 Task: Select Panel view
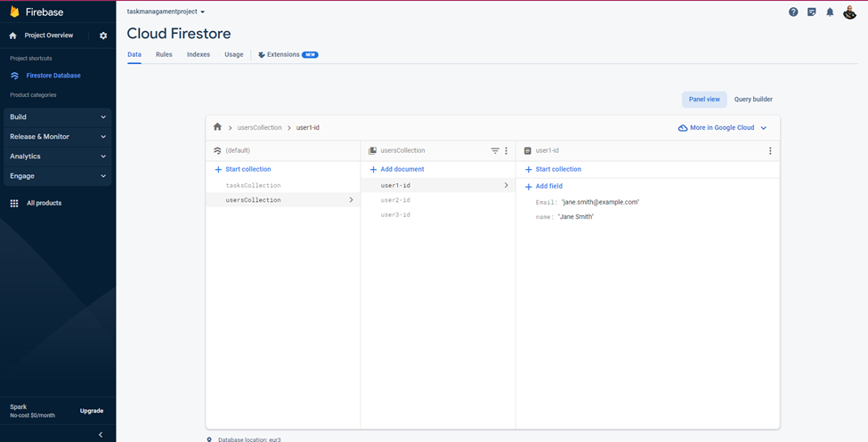click(704, 100)
